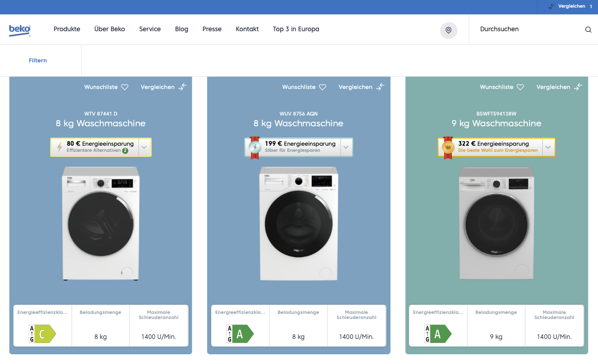Image resolution: width=598 pixels, height=364 pixels.
Task: Open B5WFT594138W washing machine image
Action: coord(497,223)
